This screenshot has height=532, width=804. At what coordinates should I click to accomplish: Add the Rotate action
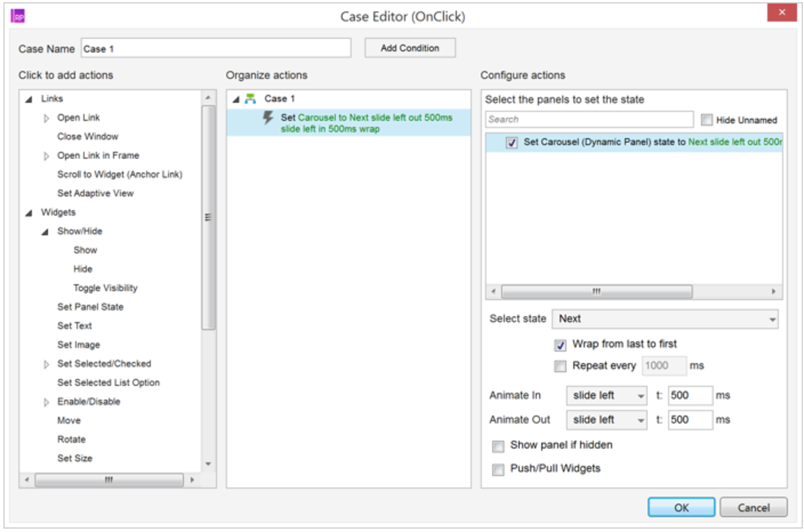click(71, 440)
